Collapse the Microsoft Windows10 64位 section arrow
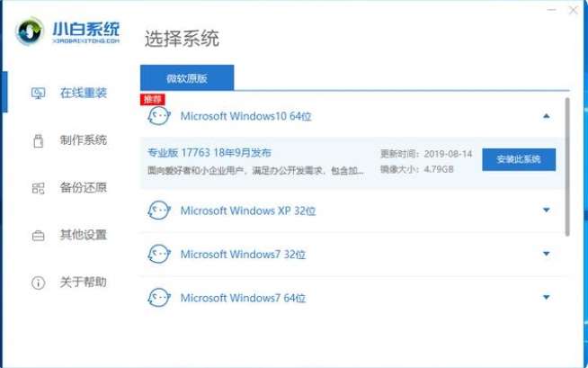The width and height of the screenshot is (588, 368). tap(546, 116)
